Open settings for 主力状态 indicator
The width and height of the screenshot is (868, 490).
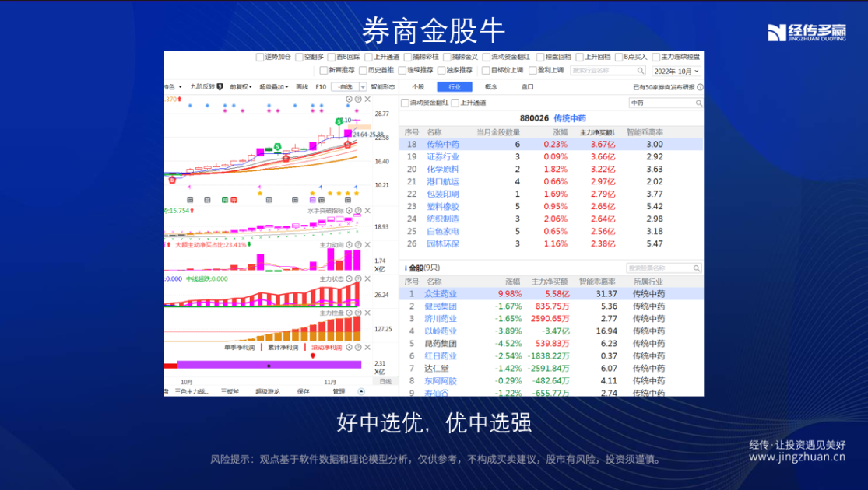click(349, 278)
